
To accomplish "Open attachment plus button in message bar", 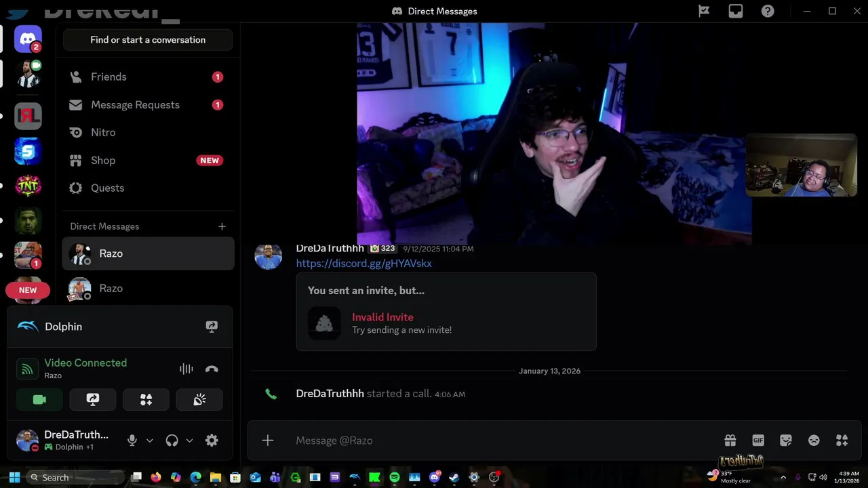I will (x=268, y=441).
